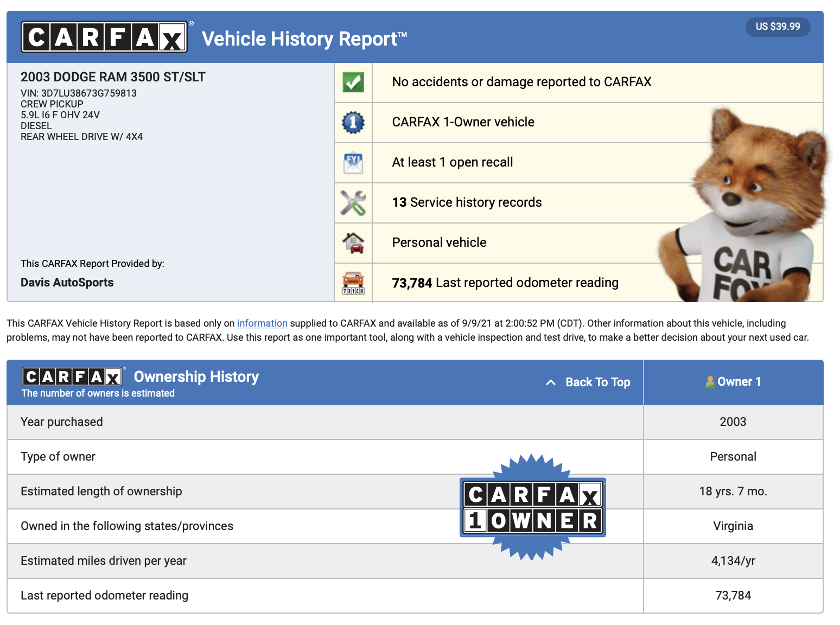Click the 'Year purchased' row label
The width and height of the screenshot is (840, 625).
pos(62,422)
